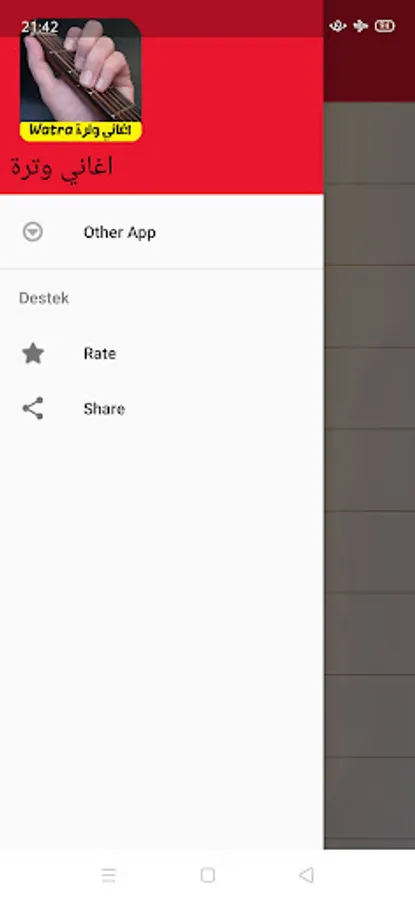Tap the triangle back navigation button
This screenshot has height=900, width=415.
307,875
